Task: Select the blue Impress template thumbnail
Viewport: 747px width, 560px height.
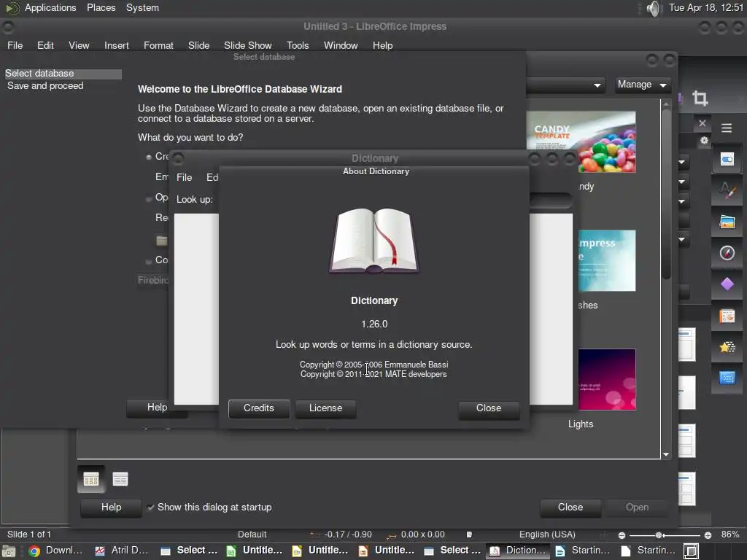Action: point(606,260)
